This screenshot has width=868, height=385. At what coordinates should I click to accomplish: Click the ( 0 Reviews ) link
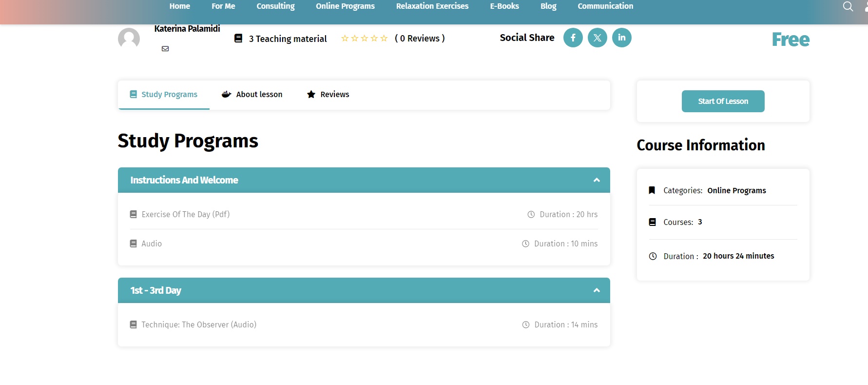(x=420, y=38)
